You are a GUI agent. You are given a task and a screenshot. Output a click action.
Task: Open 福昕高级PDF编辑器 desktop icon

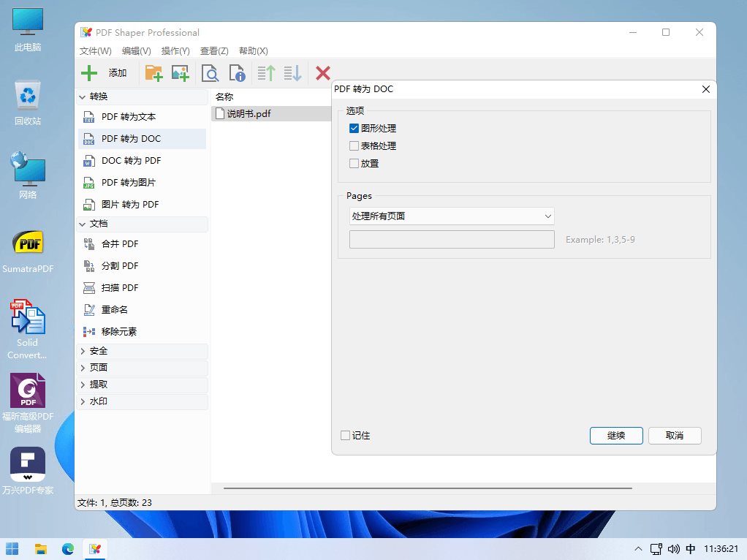tap(28, 403)
